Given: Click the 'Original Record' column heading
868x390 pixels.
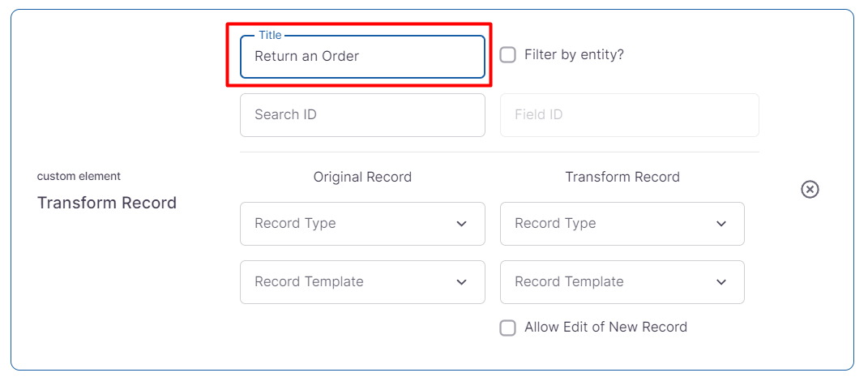Looking at the screenshot, I should [x=362, y=177].
